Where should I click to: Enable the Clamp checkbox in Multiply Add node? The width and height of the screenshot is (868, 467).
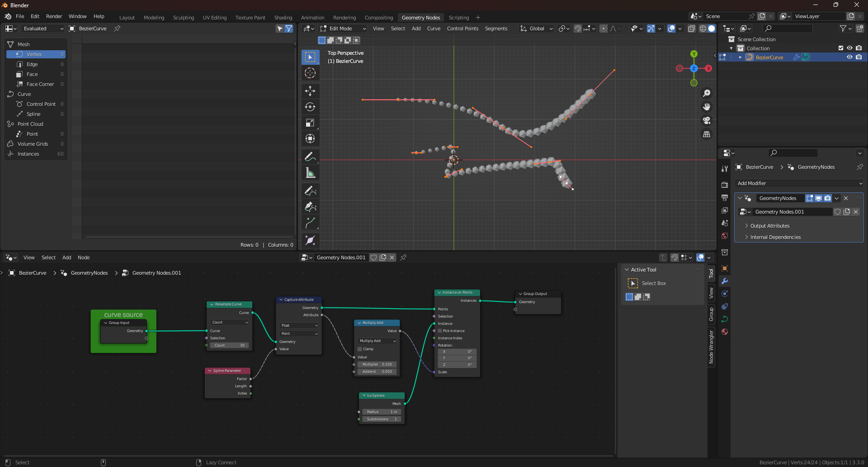click(360, 349)
